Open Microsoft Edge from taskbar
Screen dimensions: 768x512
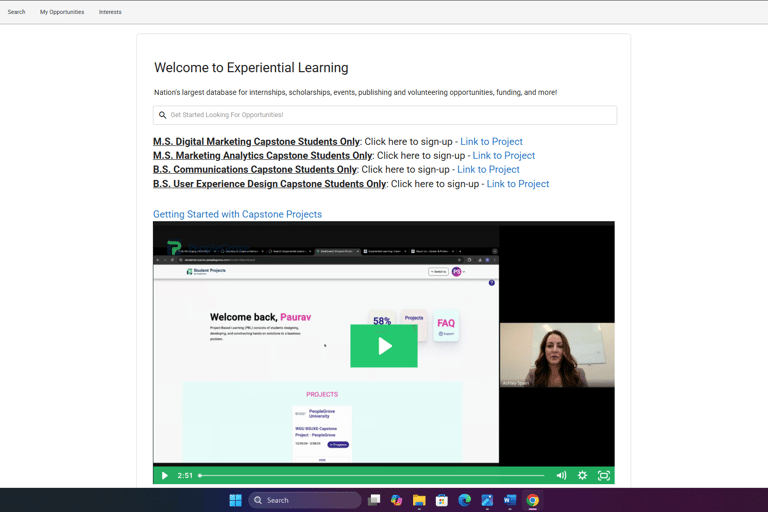[x=464, y=500]
